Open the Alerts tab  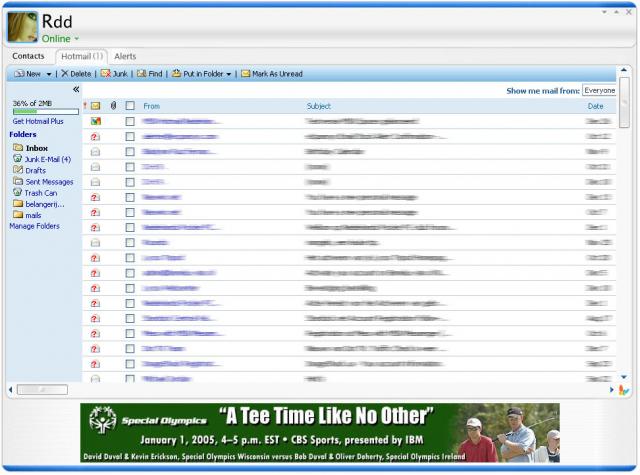pyautogui.click(x=125, y=56)
